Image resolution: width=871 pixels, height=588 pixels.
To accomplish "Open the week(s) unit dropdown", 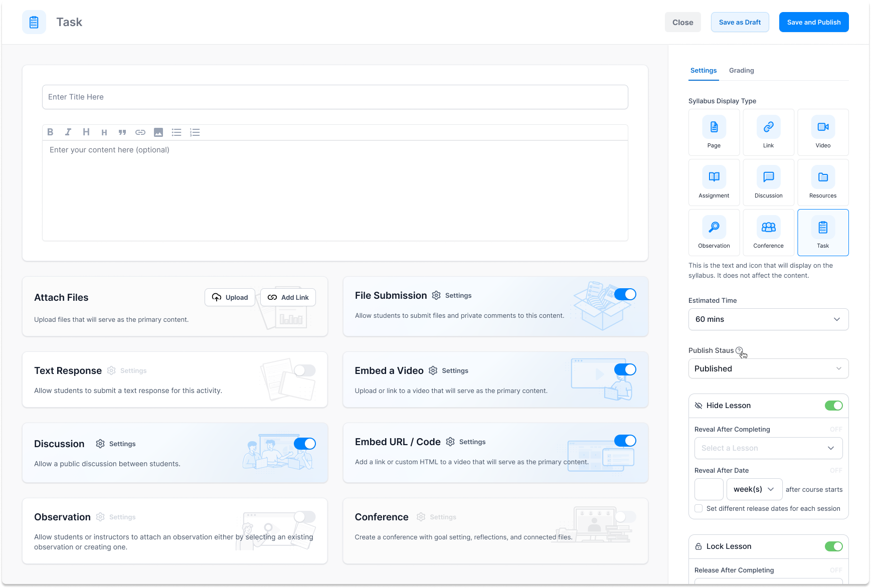I will tap(754, 490).
